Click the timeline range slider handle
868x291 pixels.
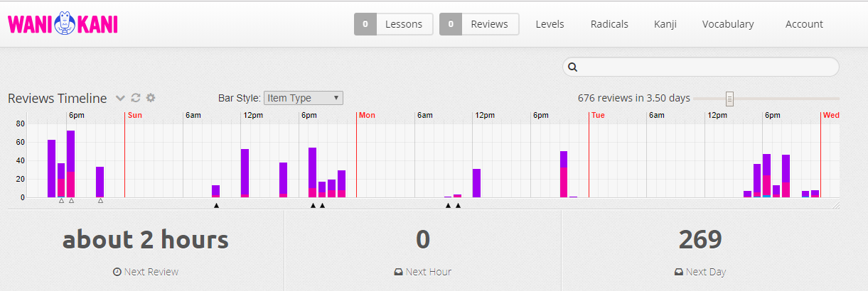tap(729, 99)
